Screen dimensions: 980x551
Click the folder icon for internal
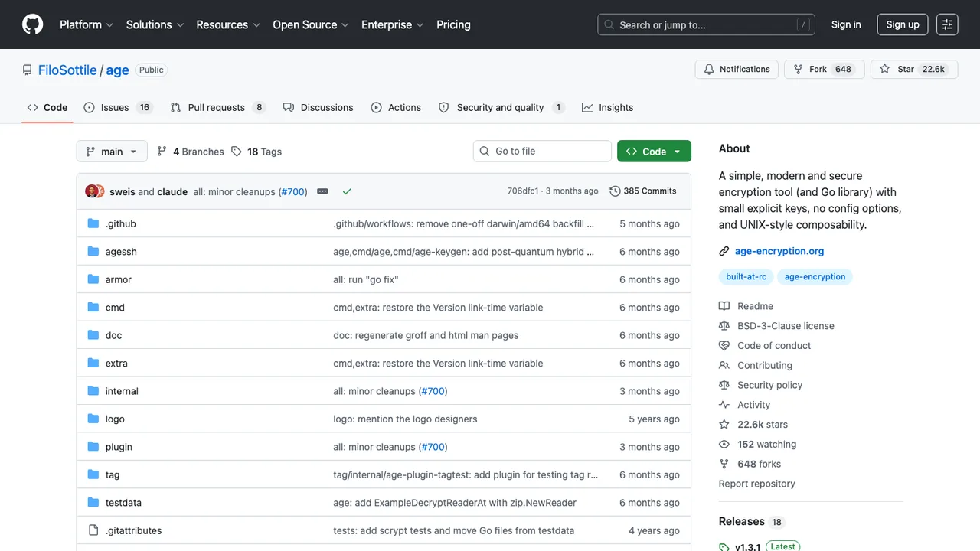93,391
